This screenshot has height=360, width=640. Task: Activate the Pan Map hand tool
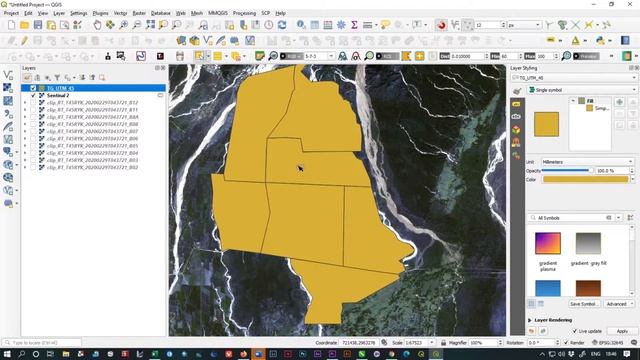click(97, 25)
